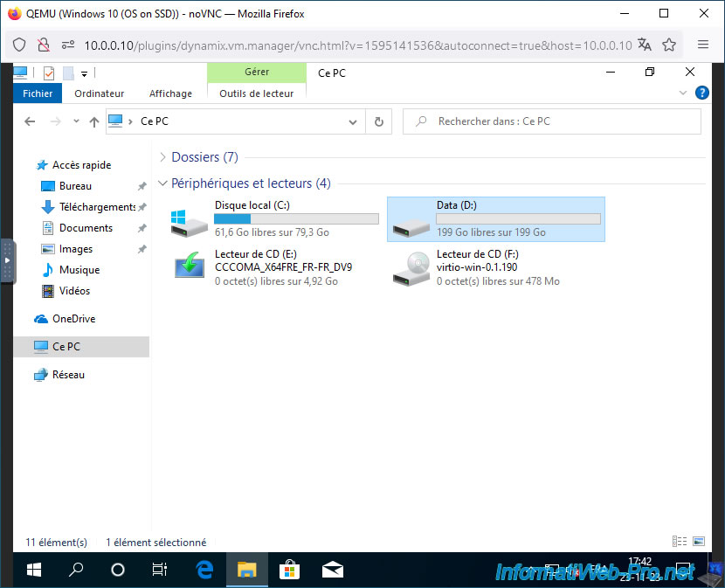Click the status text 1 élément sélectionné
This screenshot has width=725, height=588.
[x=155, y=543]
